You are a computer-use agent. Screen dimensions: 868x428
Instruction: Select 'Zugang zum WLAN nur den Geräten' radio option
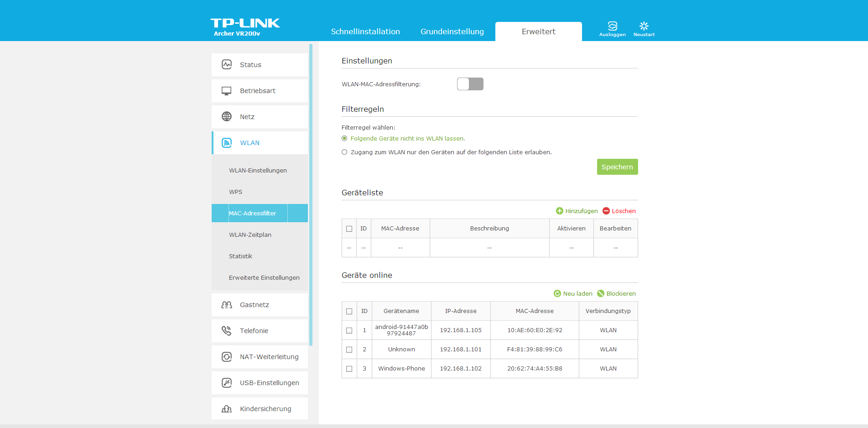[344, 152]
